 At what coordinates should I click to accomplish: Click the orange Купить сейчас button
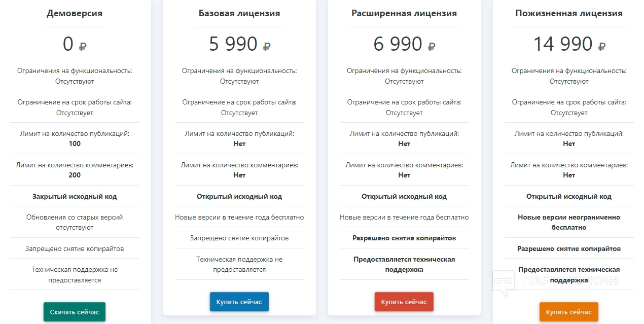coord(569,312)
